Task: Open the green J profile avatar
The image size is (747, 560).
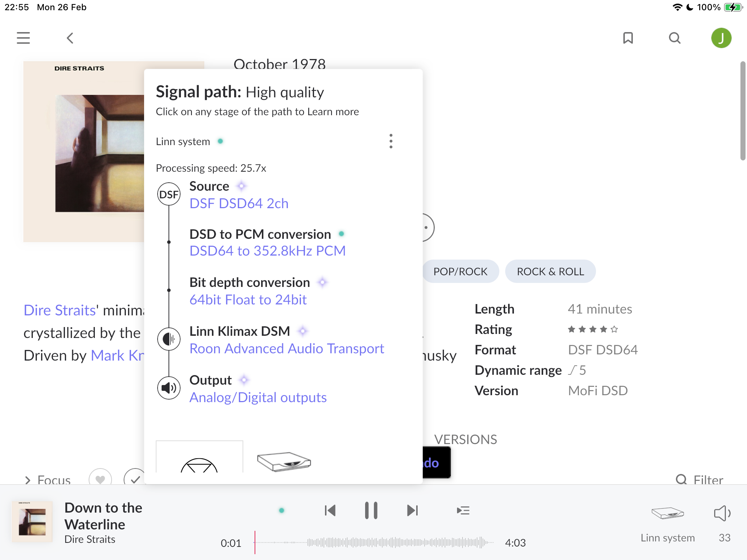Action: pyautogui.click(x=721, y=38)
